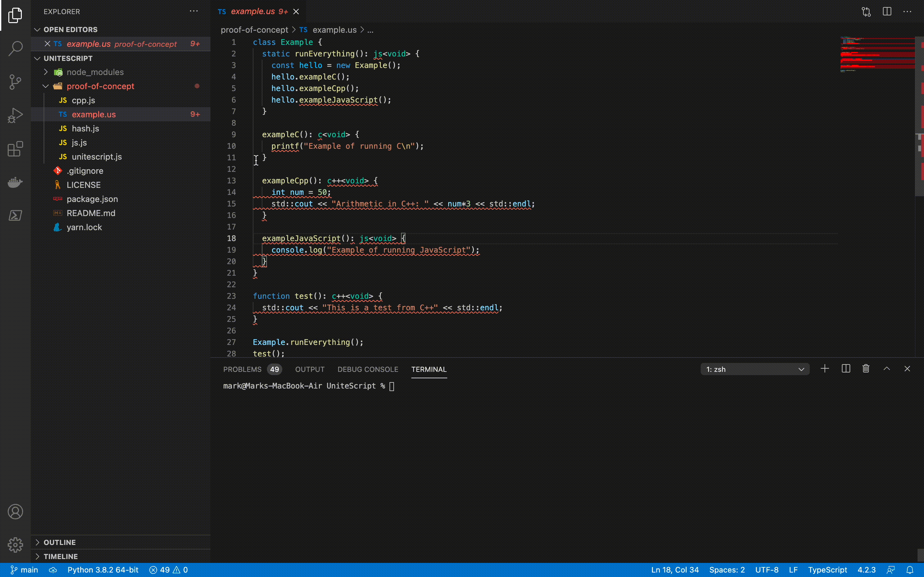Open the Search view in activity bar
The width and height of the screenshot is (924, 577).
click(15, 48)
